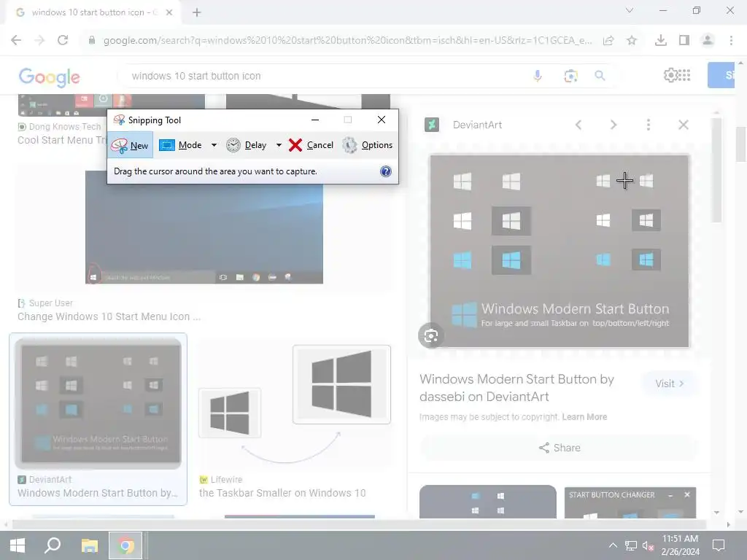Open the Mode button in Snipping Tool
The image size is (747, 560).
pyautogui.click(x=180, y=145)
